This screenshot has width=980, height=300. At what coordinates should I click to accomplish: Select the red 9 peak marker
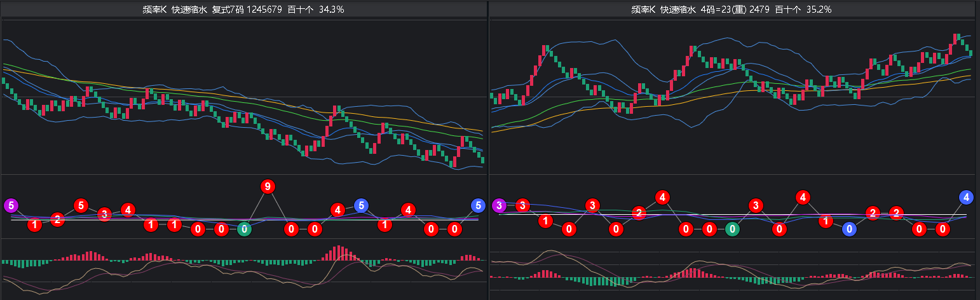point(268,187)
